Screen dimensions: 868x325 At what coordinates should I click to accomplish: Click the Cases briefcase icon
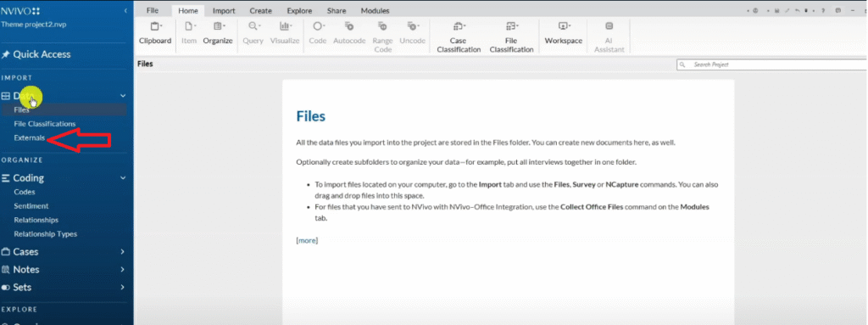click(x=6, y=252)
